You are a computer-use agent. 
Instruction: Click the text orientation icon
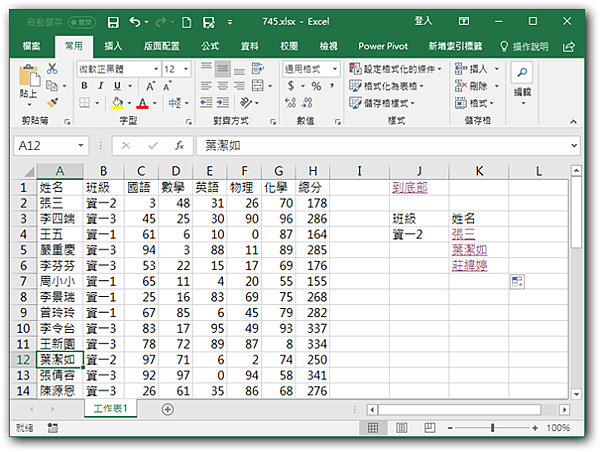(246, 103)
